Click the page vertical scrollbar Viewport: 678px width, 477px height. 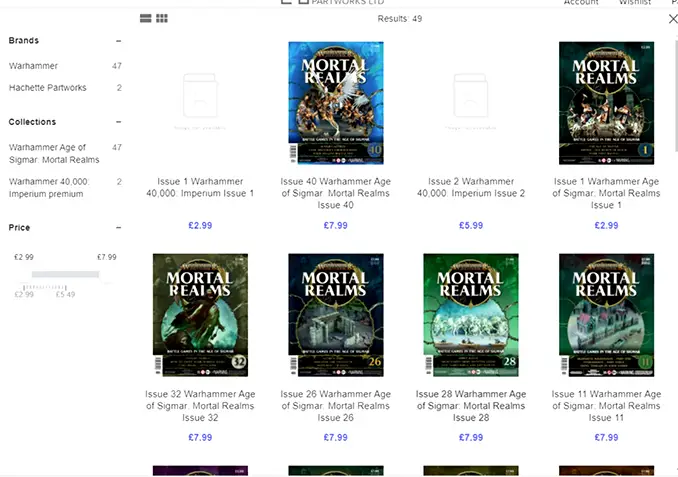click(675, 96)
